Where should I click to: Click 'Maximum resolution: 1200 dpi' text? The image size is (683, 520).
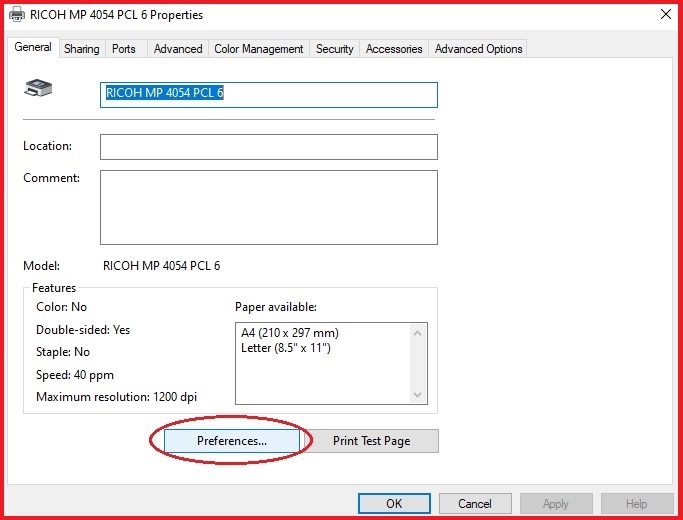(x=117, y=397)
